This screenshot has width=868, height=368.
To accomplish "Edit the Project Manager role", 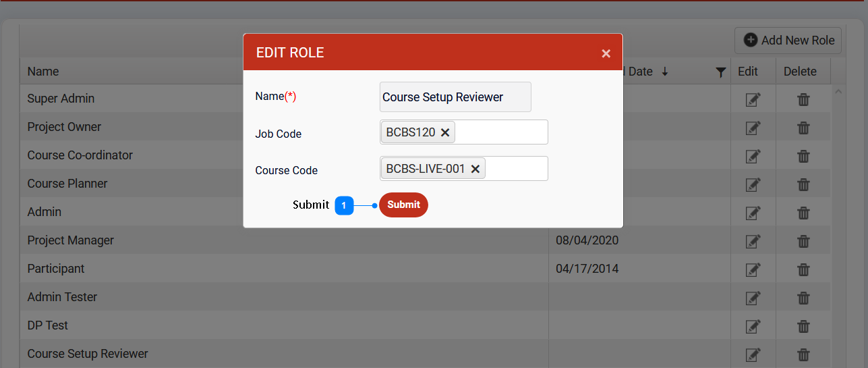I will pyautogui.click(x=752, y=241).
